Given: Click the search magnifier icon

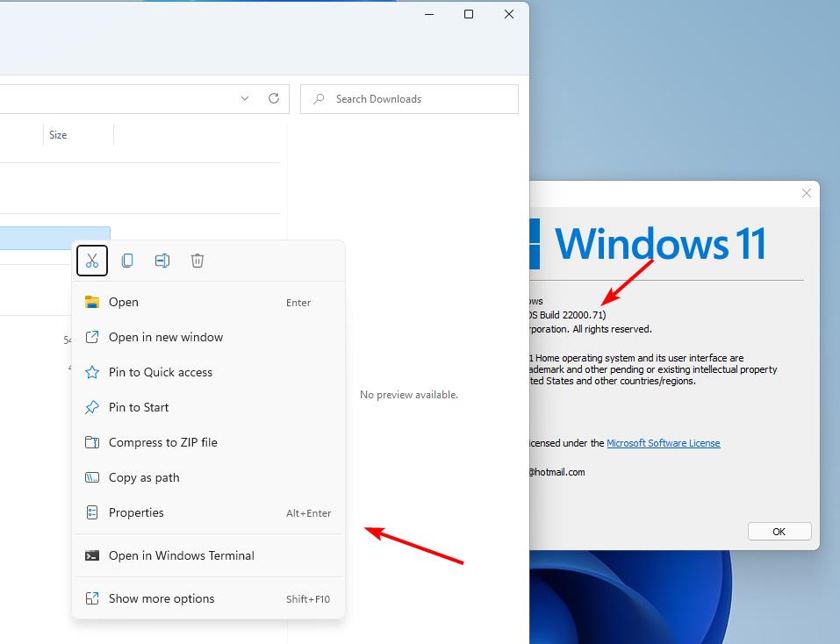Looking at the screenshot, I should point(319,99).
